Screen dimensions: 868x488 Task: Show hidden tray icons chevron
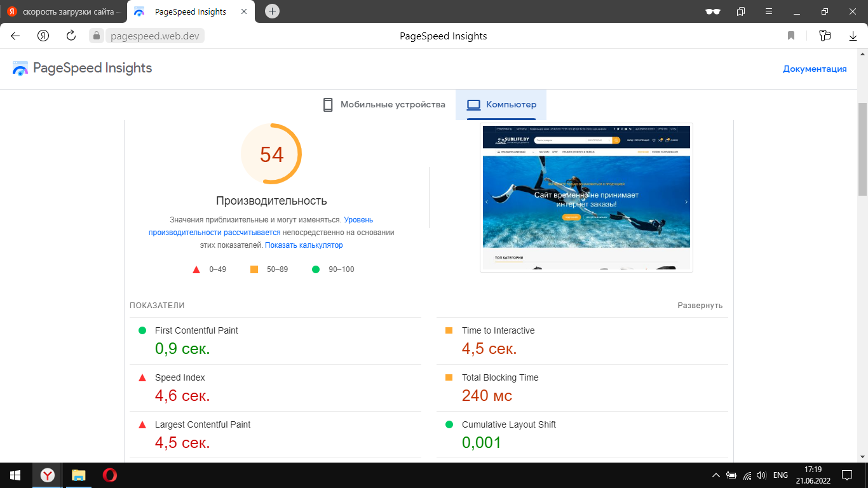[716, 475]
